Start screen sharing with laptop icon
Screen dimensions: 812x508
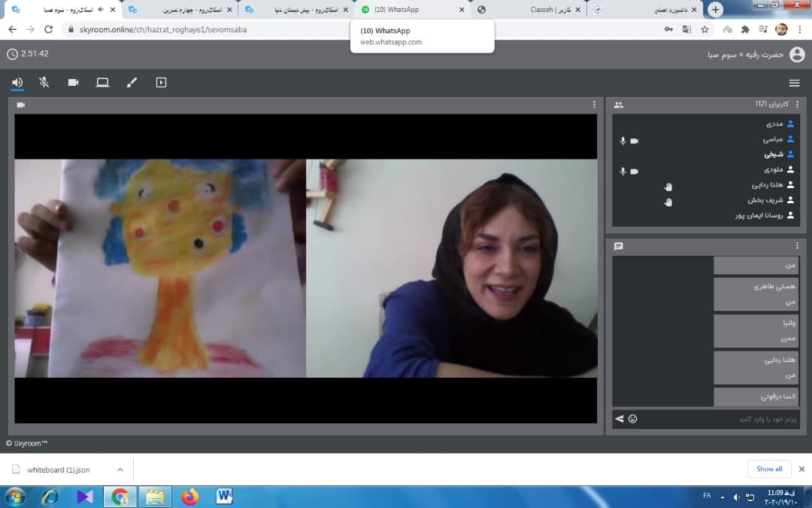[x=102, y=83]
